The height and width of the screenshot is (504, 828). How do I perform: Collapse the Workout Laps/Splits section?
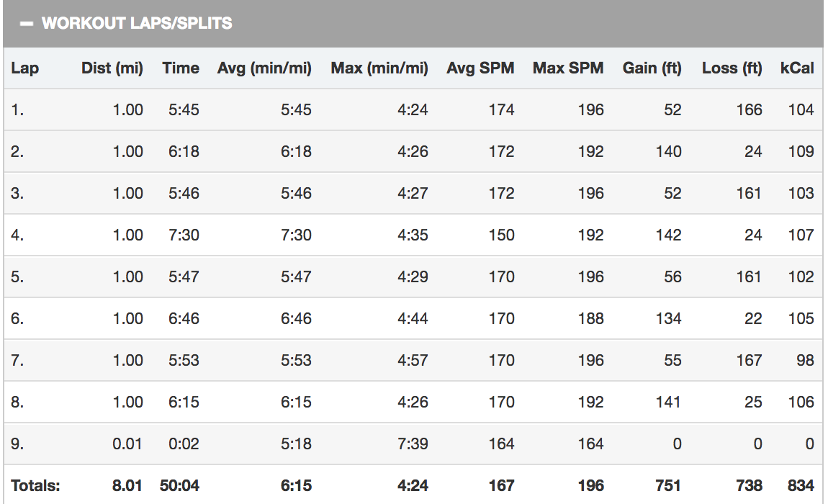(27, 24)
